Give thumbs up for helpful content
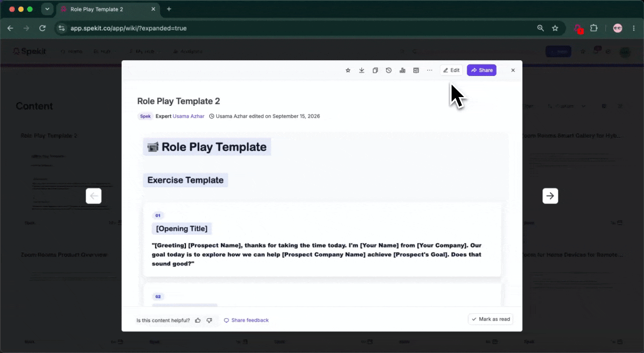This screenshot has height=353, width=644. (198, 320)
